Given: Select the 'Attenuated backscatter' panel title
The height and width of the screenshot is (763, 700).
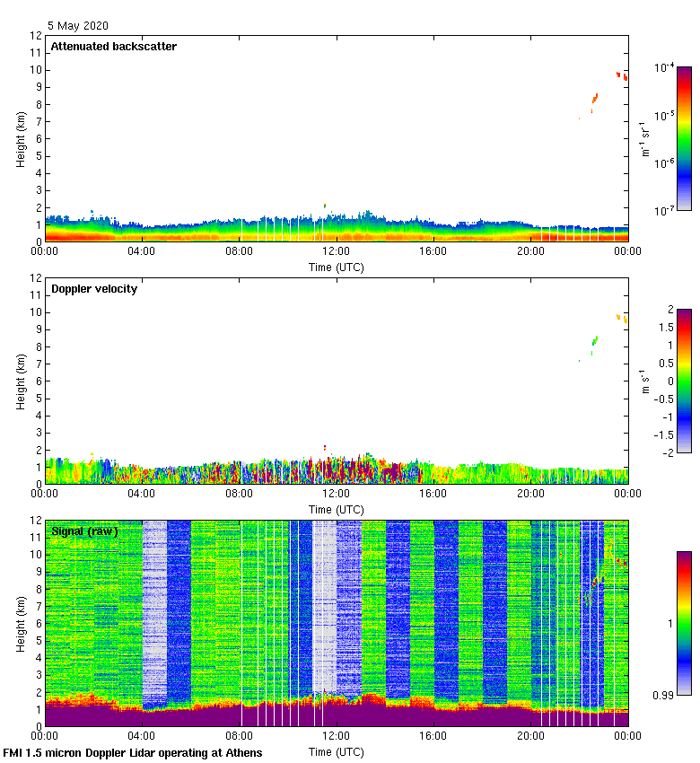Looking at the screenshot, I should [113, 47].
